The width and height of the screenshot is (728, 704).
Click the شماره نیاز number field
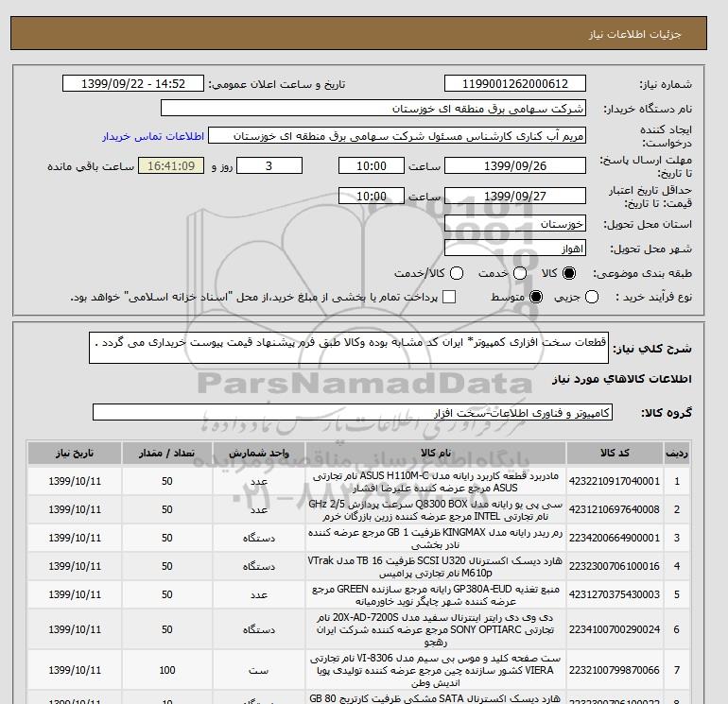pyautogui.click(x=514, y=83)
